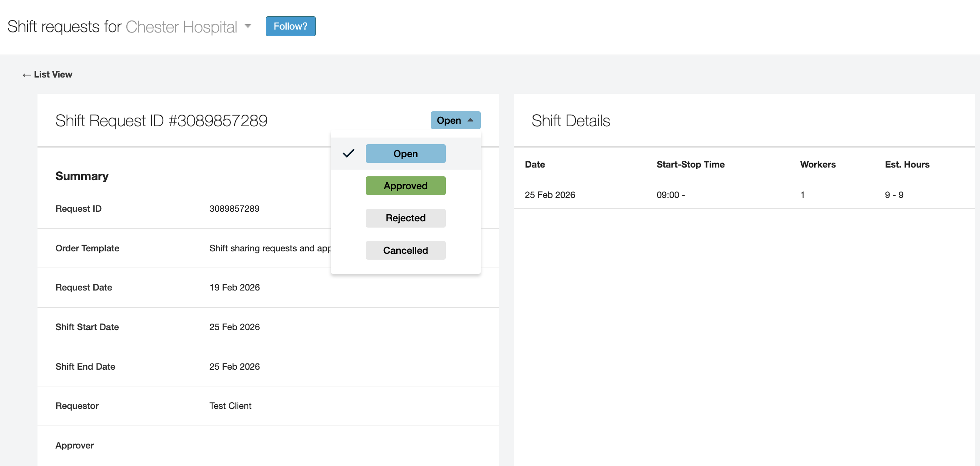Choose Cancelled from the status menu
Screen dimensions: 980x466
coord(405,250)
